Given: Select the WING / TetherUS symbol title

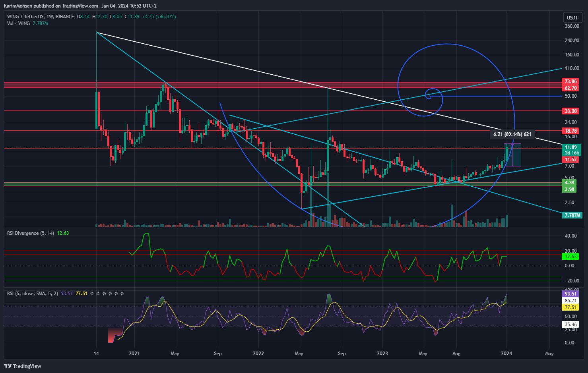Looking at the screenshot, I should point(25,17).
